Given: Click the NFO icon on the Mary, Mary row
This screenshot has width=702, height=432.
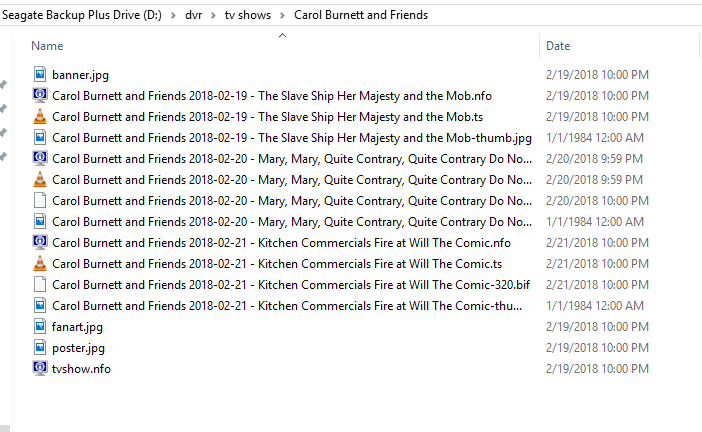Looking at the screenshot, I should [40, 158].
